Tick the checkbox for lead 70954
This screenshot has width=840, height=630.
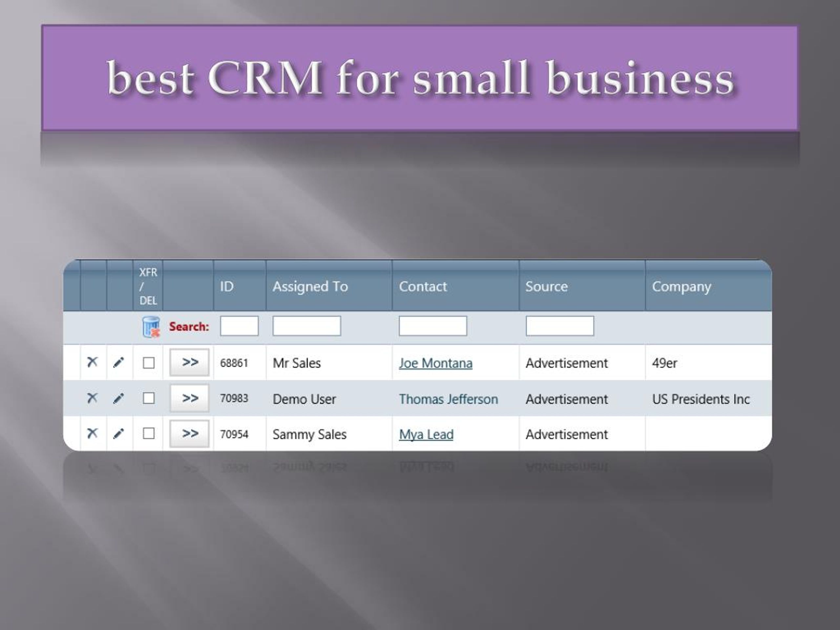pyautogui.click(x=149, y=434)
